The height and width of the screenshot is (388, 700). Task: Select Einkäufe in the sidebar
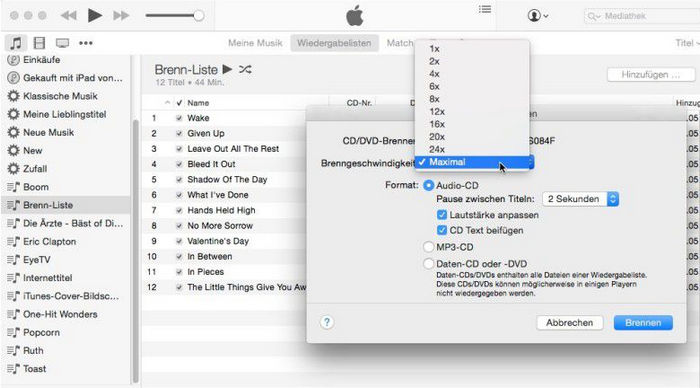point(65,59)
